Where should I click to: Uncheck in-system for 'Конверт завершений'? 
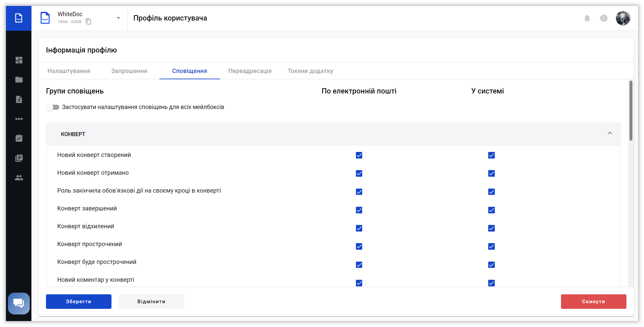pyautogui.click(x=492, y=210)
